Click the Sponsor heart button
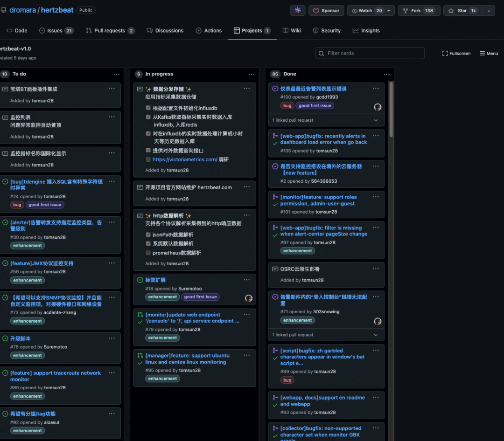Image resolution: width=504 pixels, height=441 pixels. [x=326, y=11]
